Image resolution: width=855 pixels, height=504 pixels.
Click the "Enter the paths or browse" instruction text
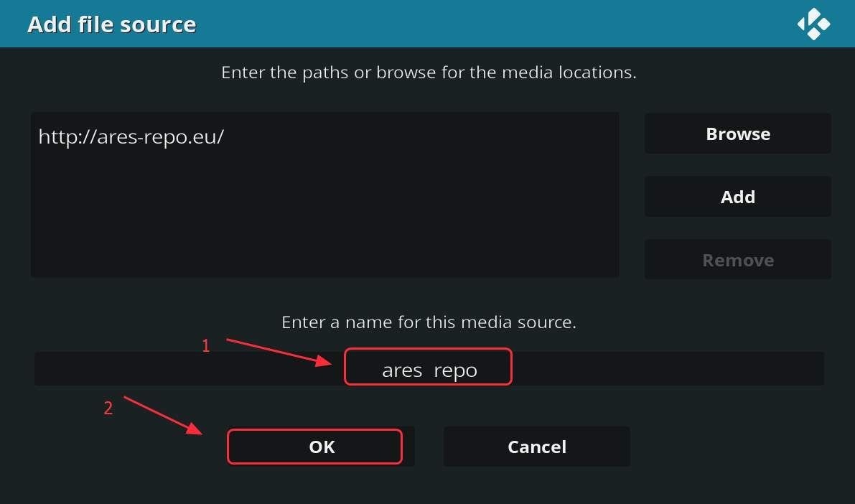point(429,73)
